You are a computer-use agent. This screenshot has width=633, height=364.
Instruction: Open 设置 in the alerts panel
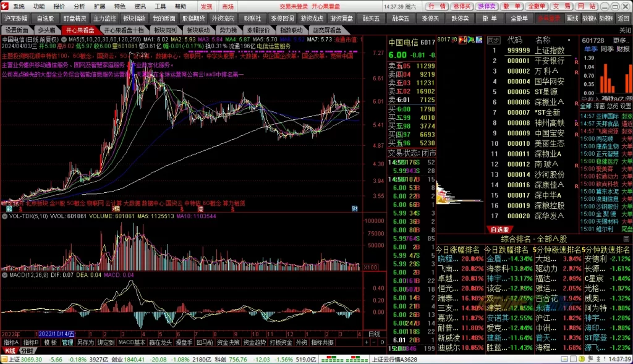click(625, 106)
